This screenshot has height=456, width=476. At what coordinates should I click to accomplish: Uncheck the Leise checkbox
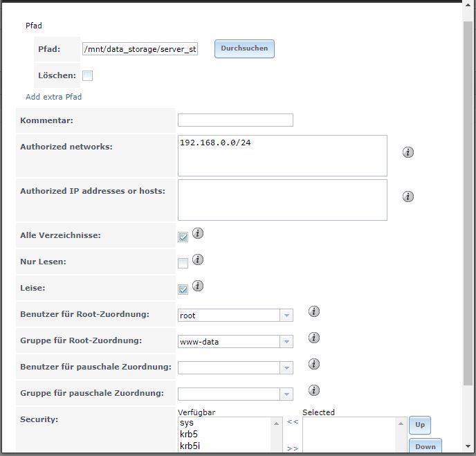point(183,289)
